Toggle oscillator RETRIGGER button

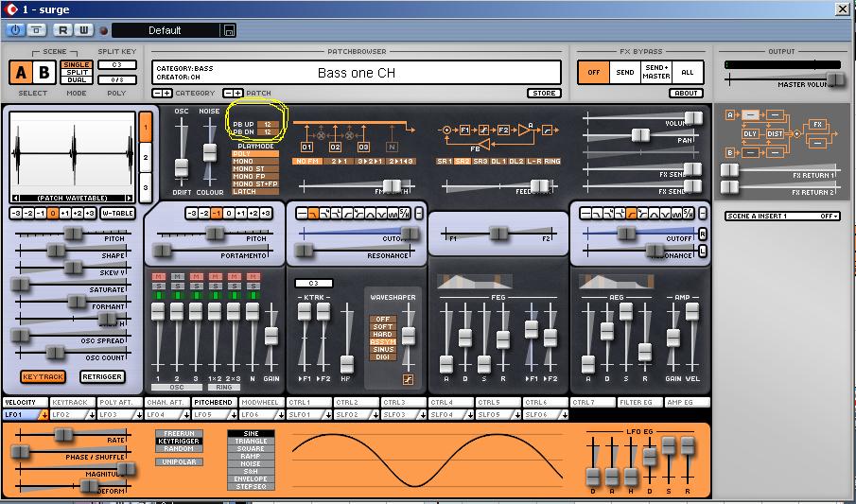coord(102,376)
